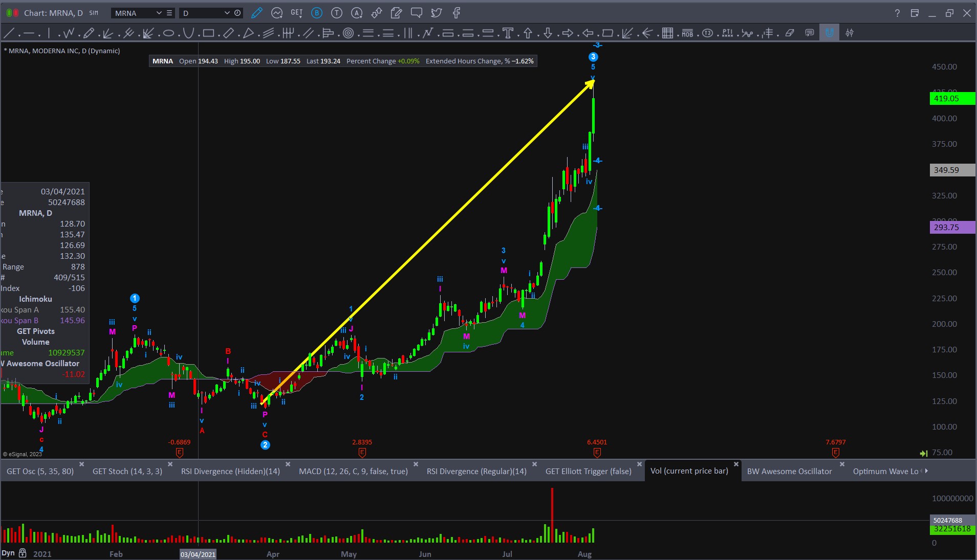Click the circled T toolbar icon
The image size is (977, 560).
(x=337, y=13)
